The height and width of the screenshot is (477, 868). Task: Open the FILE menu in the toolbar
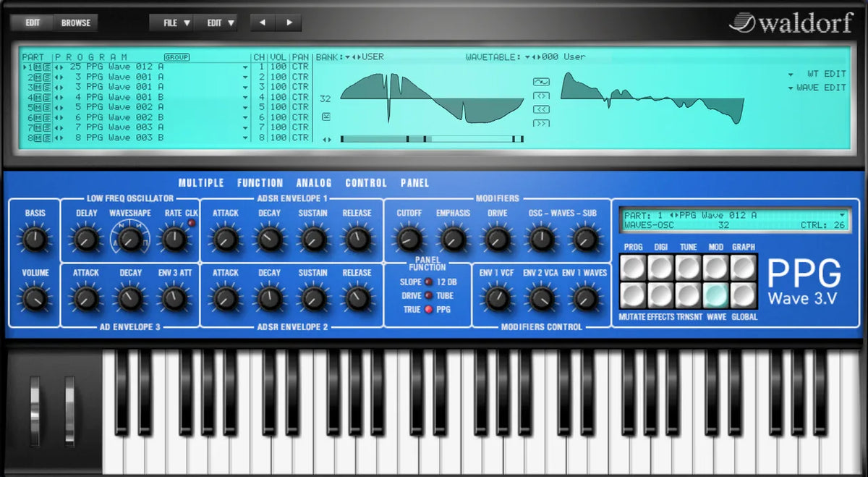pos(172,22)
